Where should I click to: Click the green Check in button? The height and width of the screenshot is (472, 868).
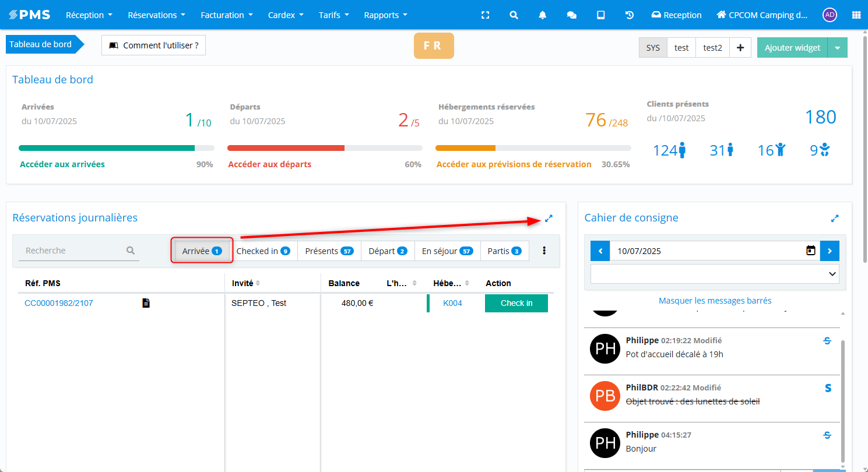tap(516, 303)
